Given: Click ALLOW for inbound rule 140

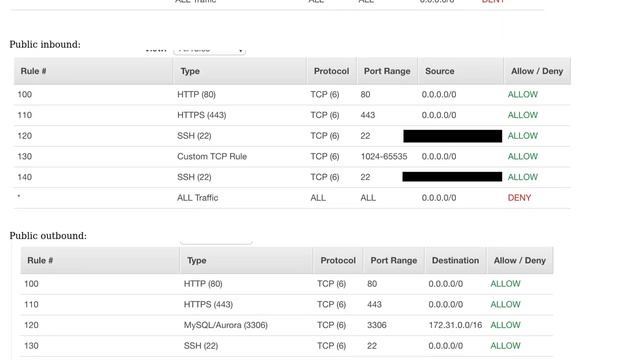Looking at the screenshot, I should click(523, 177).
